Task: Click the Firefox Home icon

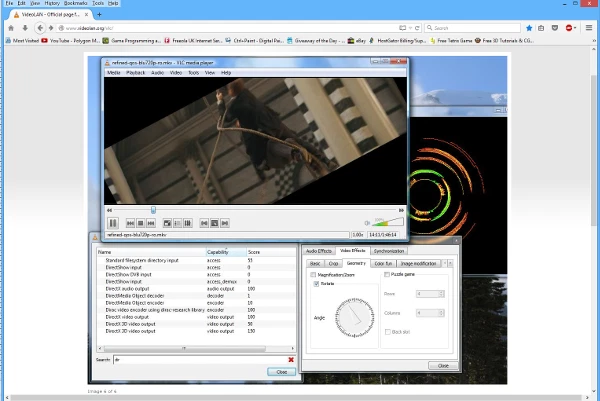Action: pos(11,28)
